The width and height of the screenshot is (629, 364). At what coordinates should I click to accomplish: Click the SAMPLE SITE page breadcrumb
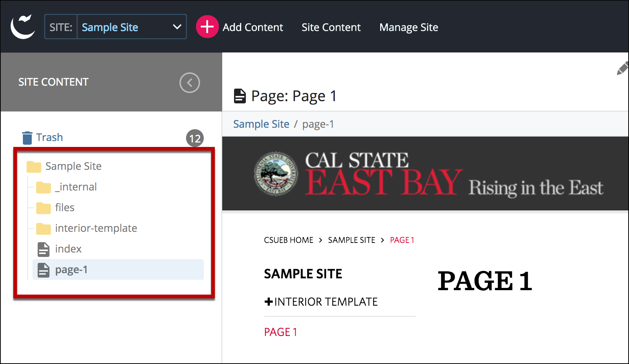[351, 240]
